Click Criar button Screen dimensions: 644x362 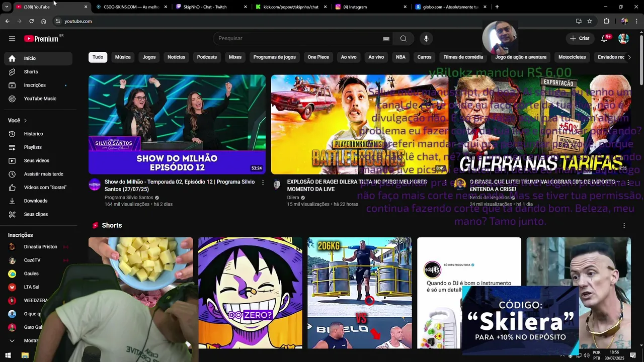(580, 39)
